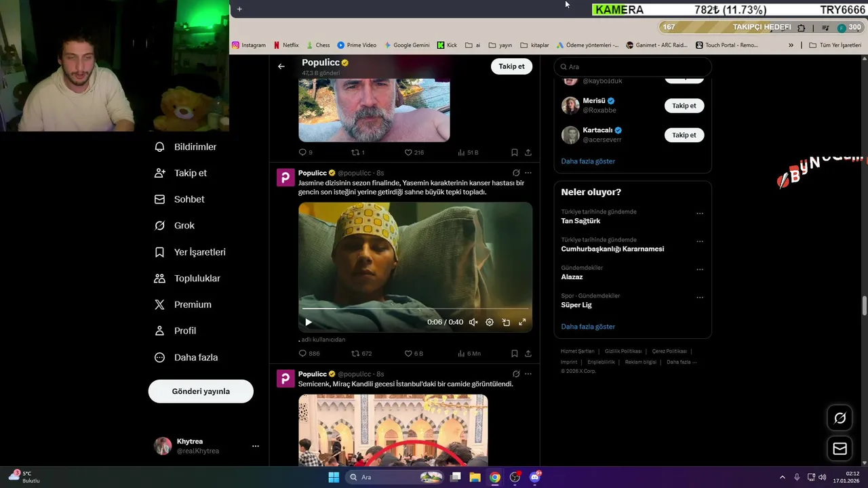The width and height of the screenshot is (868, 488).
Task: Click the Gönderi yayınla button
Action: (201, 391)
